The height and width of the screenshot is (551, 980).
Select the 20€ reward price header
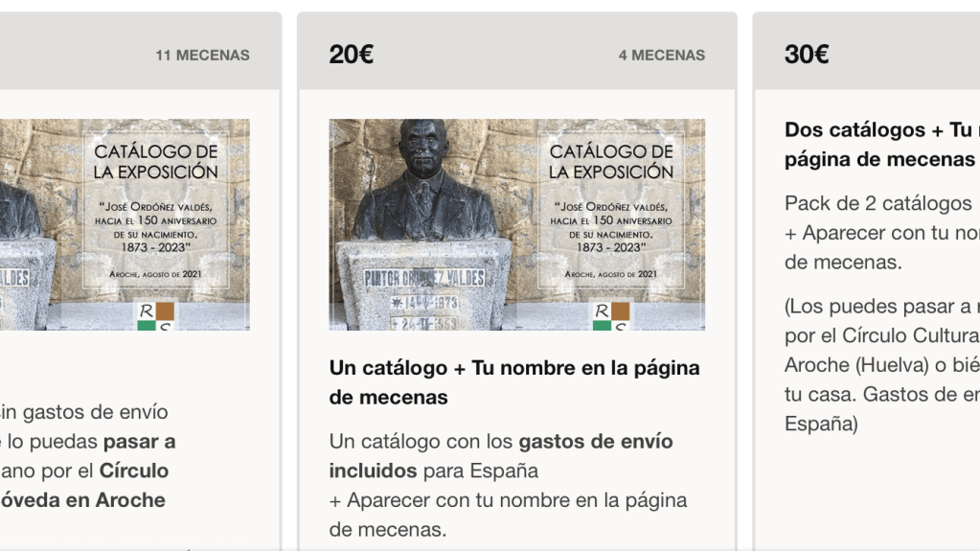(352, 55)
